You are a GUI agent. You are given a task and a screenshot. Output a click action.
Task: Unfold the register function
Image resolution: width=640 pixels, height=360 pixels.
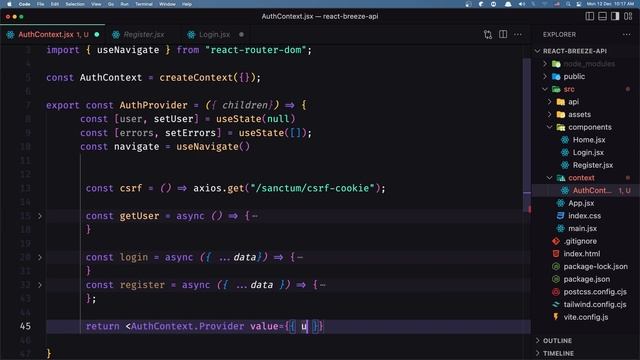coord(40,285)
